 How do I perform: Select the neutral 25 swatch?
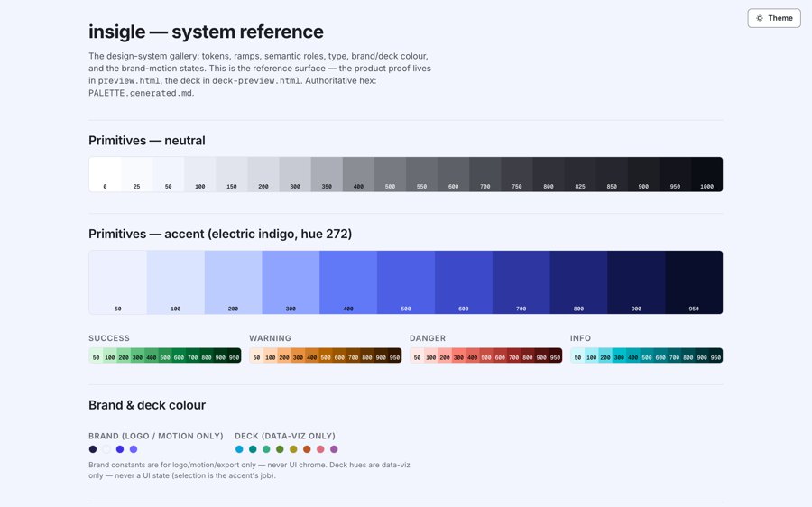pyautogui.click(x=137, y=174)
